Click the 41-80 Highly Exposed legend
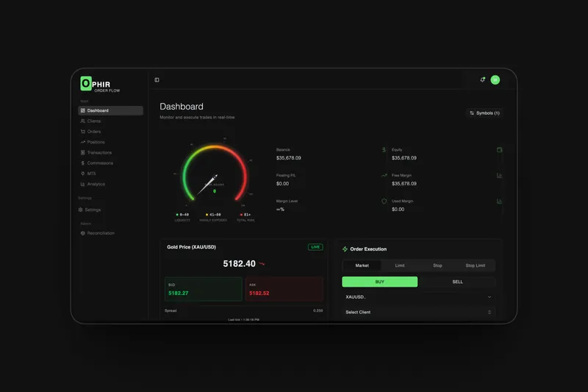The image size is (588, 392). pos(213,217)
